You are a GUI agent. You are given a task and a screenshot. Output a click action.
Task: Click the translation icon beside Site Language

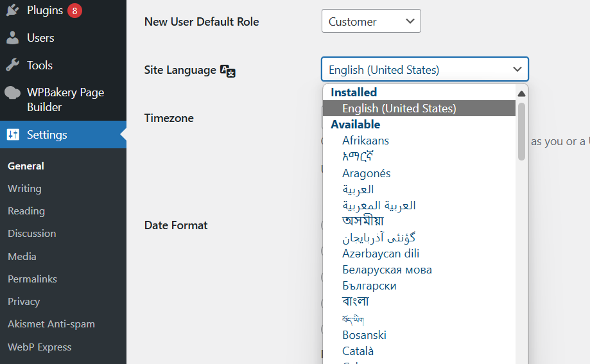[228, 71]
